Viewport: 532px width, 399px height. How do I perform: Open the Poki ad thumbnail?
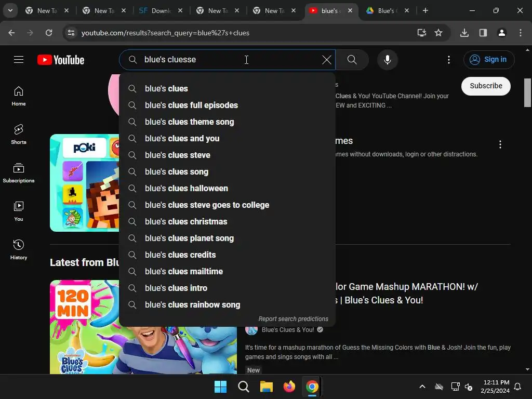pos(85,183)
